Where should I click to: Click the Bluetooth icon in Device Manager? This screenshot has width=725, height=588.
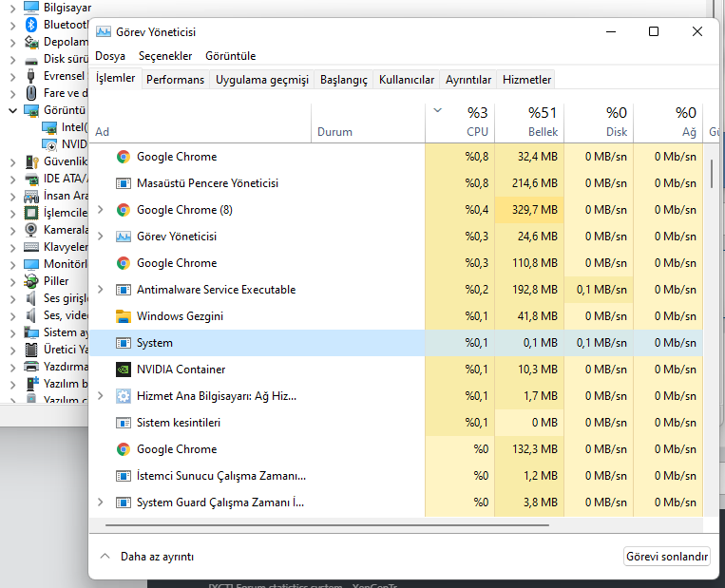coord(31,25)
